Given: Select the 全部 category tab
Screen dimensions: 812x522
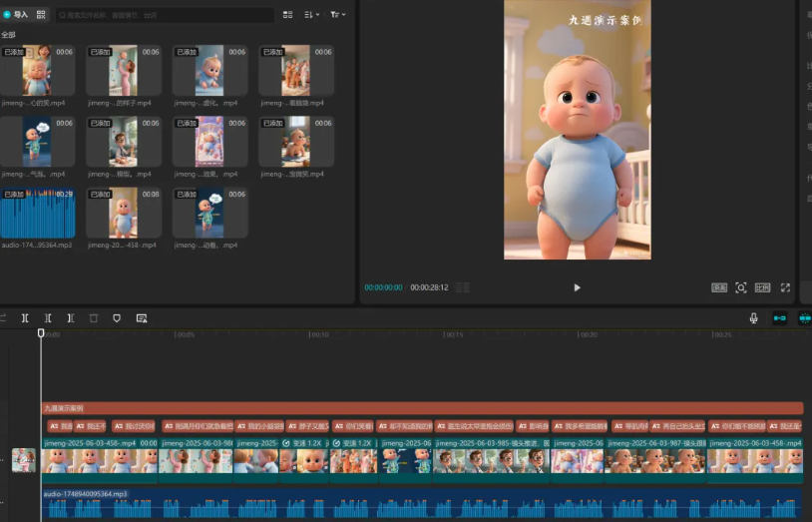Looking at the screenshot, I should (x=8, y=35).
